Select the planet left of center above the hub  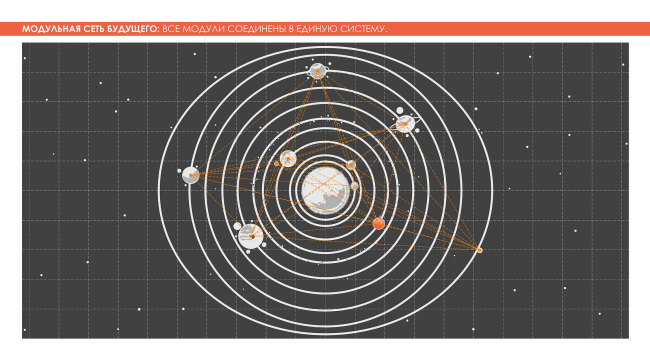tap(288, 158)
